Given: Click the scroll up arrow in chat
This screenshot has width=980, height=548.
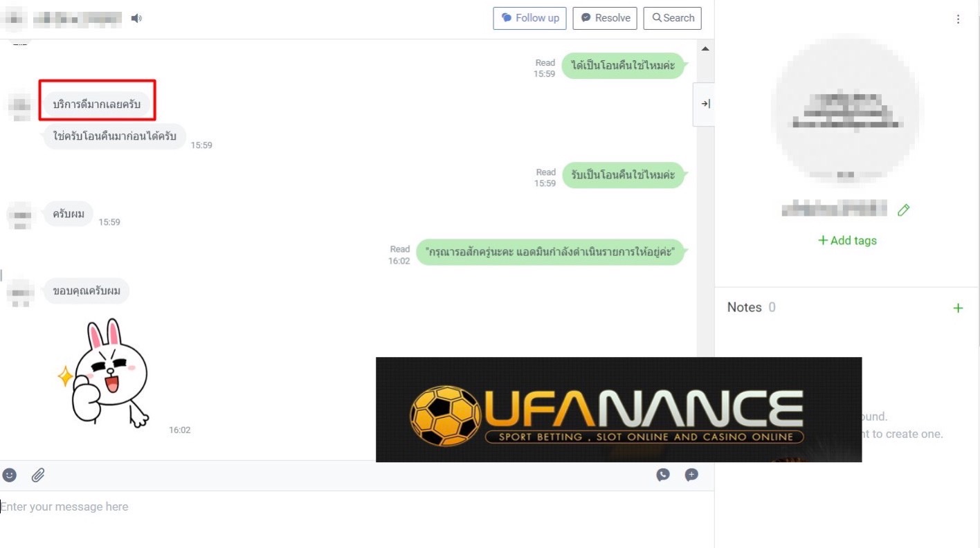Looking at the screenshot, I should tap(705, 49).
